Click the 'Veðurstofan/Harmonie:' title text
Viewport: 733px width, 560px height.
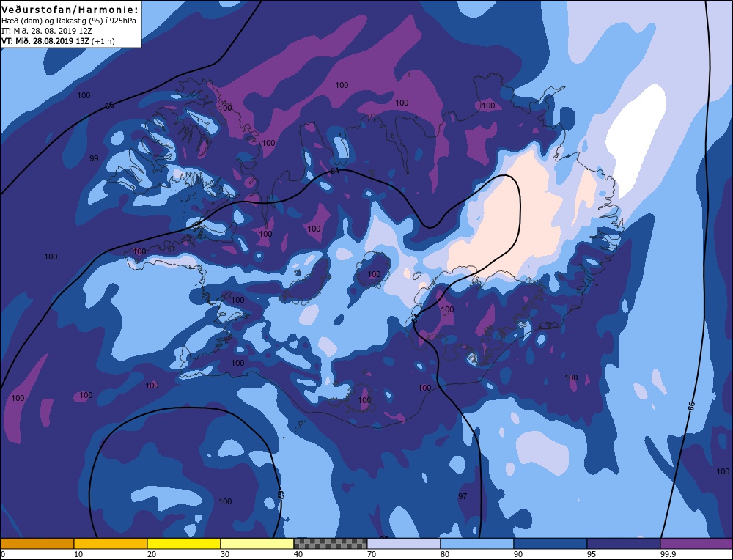(70, 10)
